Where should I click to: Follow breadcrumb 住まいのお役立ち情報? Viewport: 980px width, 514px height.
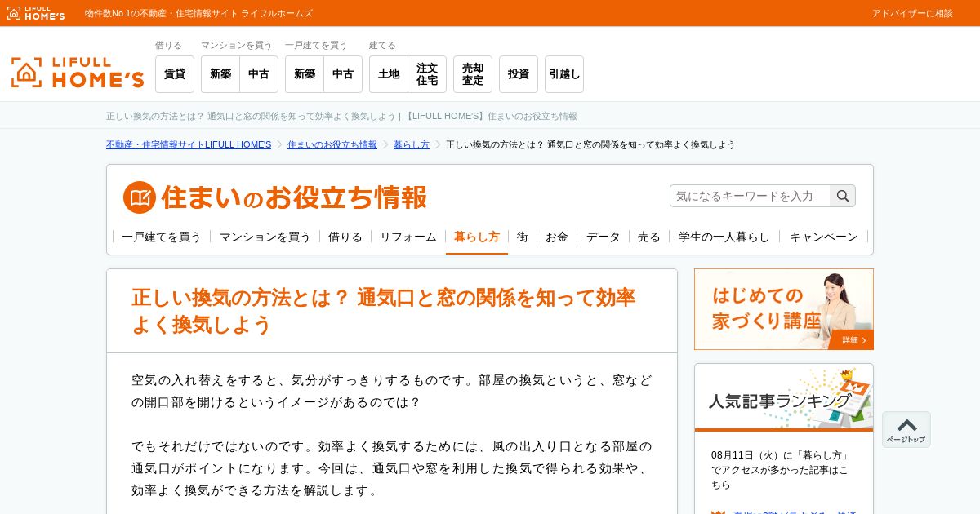332,144
